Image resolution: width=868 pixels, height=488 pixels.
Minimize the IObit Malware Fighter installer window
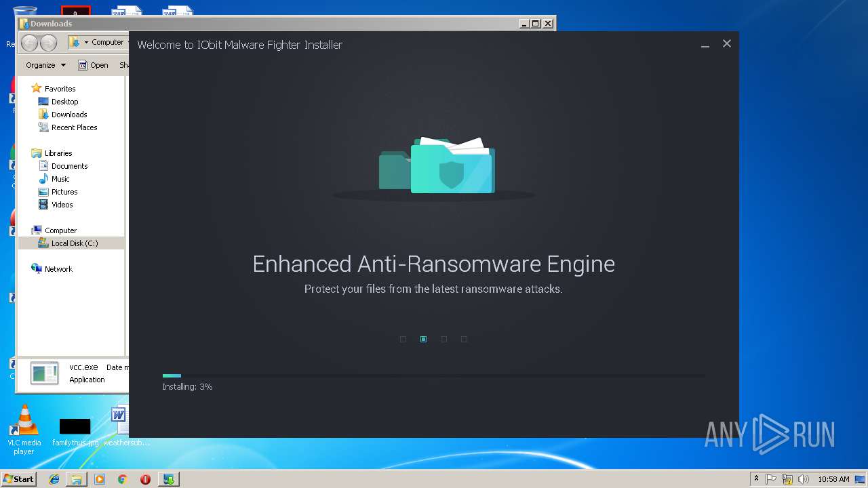[x=705, y=45]
